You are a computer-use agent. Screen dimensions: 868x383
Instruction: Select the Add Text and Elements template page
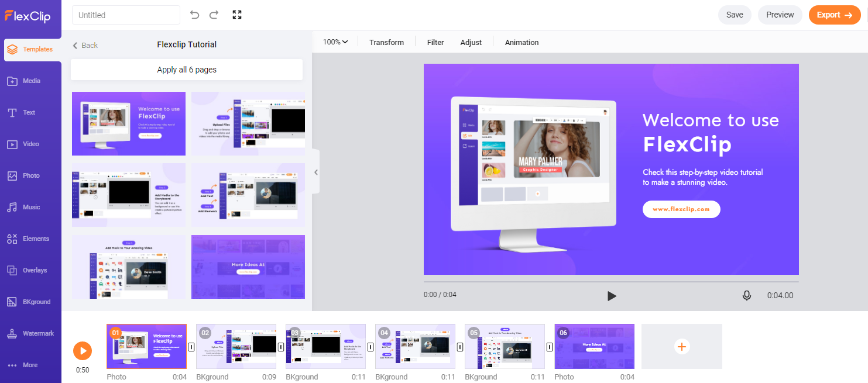248,195
